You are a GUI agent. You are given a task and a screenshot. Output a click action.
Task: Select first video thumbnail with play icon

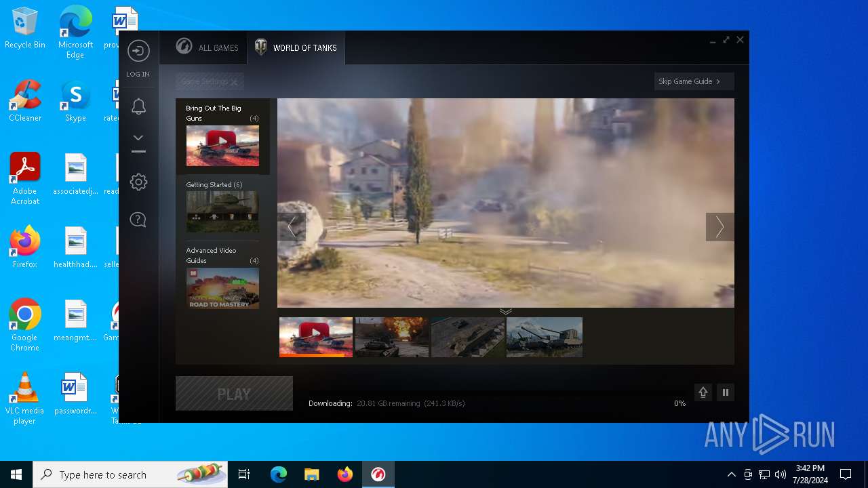[316, 337]
